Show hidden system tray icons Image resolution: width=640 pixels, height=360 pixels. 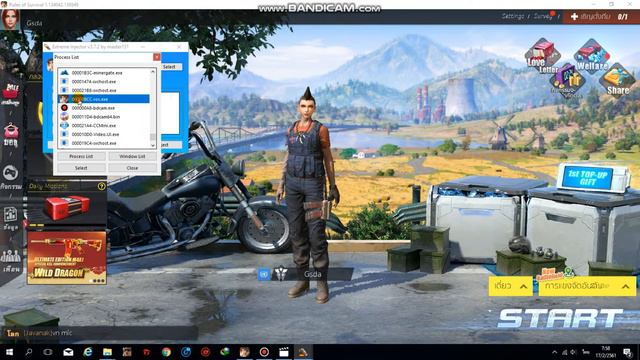[x=554, y=352]
